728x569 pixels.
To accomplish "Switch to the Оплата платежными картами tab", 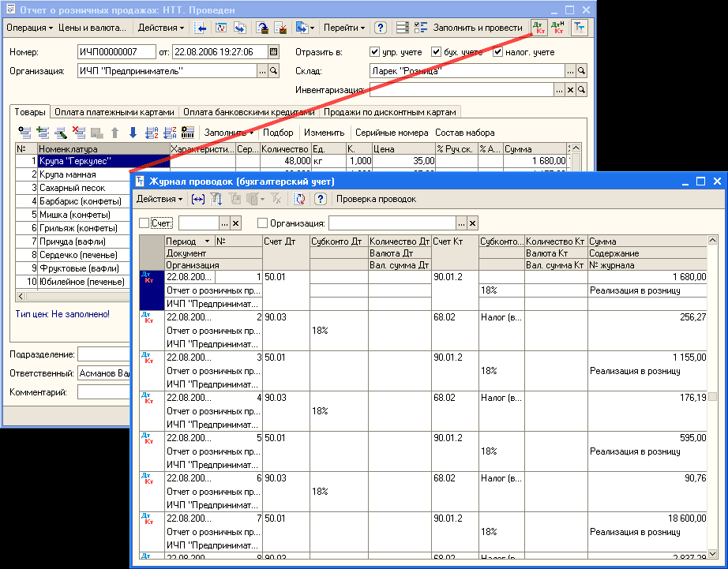I will click(x=114, y=112).
